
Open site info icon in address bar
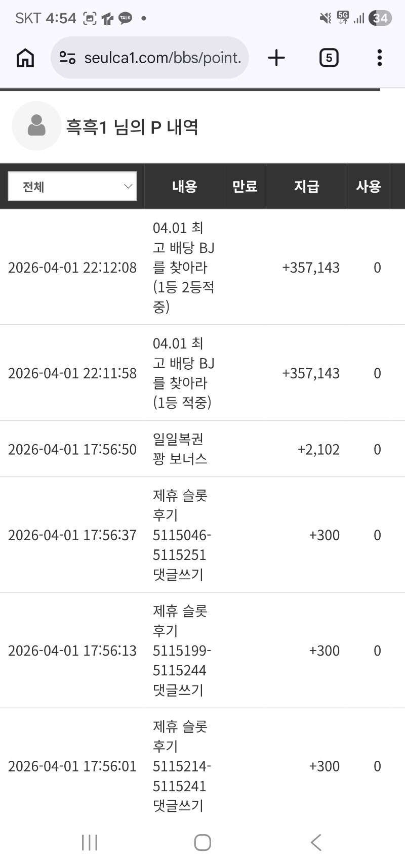[67, 58]
